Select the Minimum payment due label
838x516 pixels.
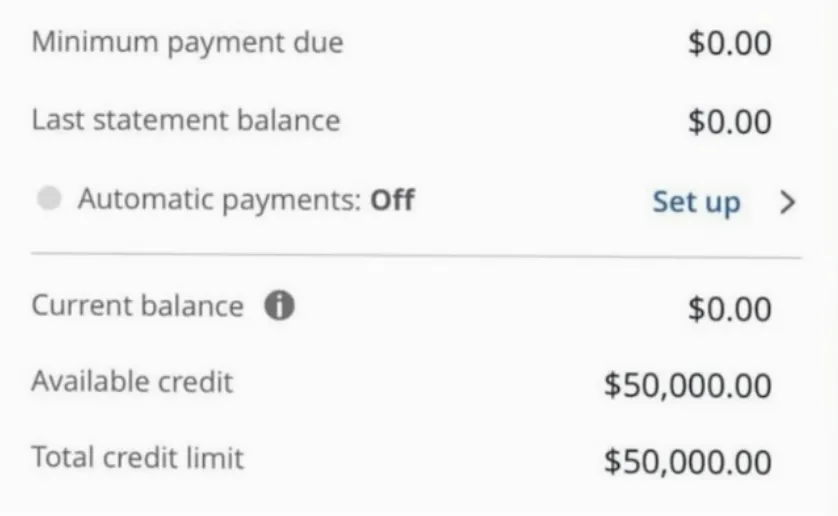pyautogui.click(x=187, y=43)
